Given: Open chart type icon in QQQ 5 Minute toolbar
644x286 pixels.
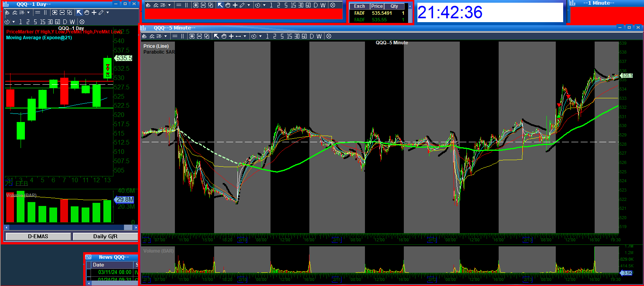Looking at the screenshot, I should tap(144, 36).
